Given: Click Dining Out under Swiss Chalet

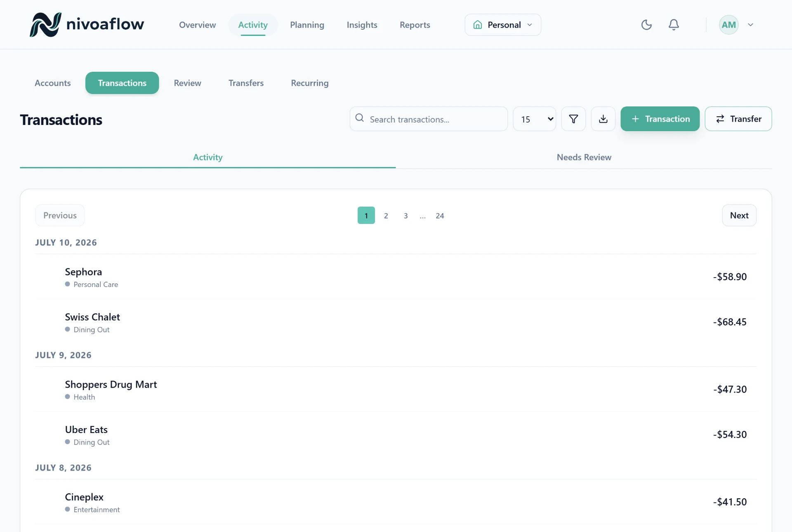Looking at the screenshot, I should pyautogui.click(x=92, y=330).
